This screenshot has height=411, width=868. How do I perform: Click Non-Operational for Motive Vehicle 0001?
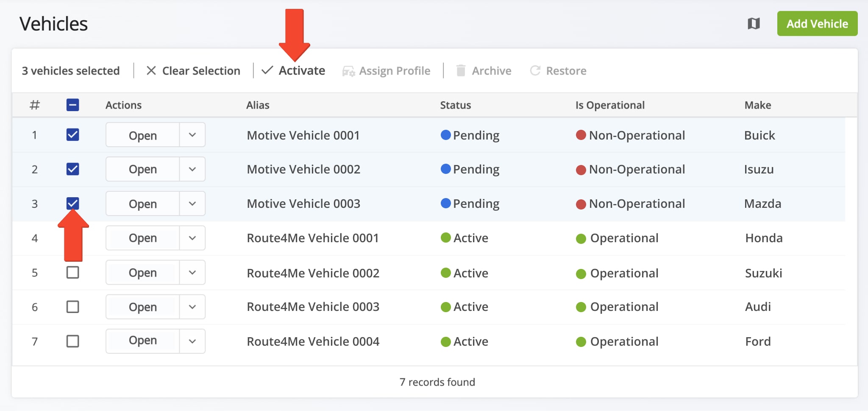[630, 135]
